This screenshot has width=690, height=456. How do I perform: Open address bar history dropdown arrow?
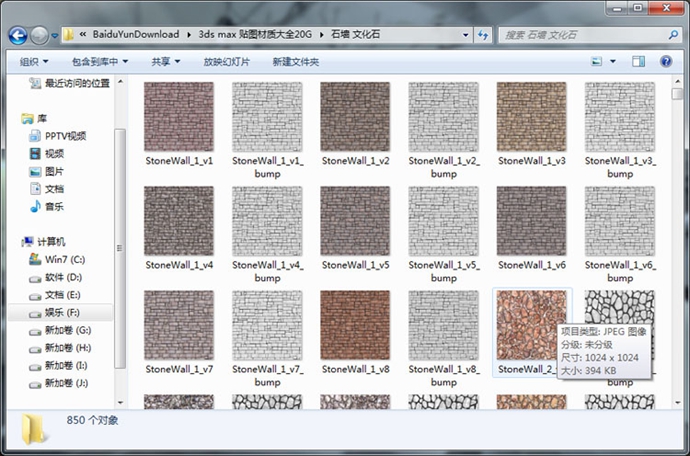click(x=465, y=35)
